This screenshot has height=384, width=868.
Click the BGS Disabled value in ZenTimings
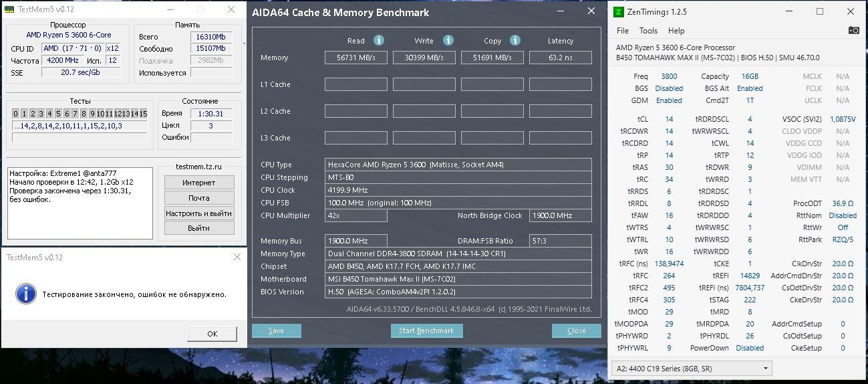669,88
